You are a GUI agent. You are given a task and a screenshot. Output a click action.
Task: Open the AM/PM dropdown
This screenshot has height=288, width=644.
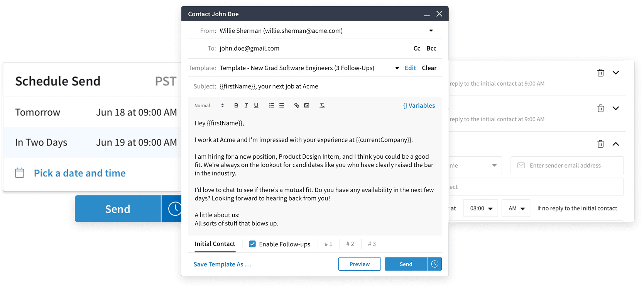tap(516, 208)
